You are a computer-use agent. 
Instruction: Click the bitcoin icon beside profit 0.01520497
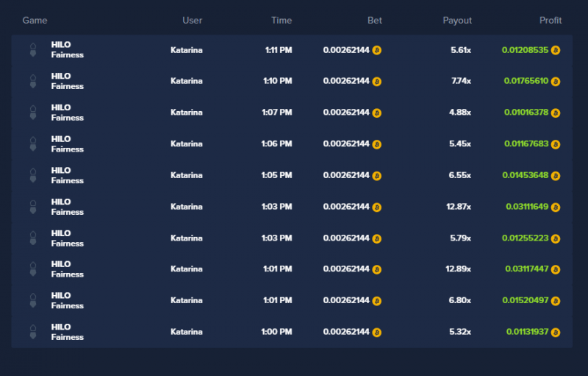[x=556, y=301]
